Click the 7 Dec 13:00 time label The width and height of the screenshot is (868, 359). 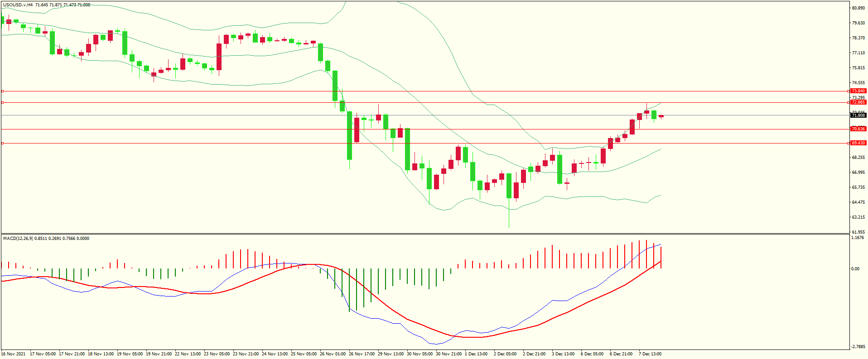click(650, 354)
